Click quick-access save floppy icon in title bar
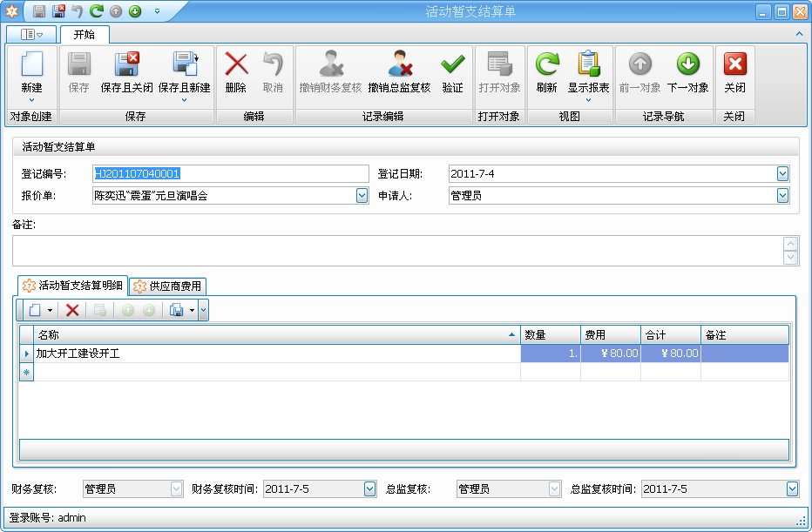 (39, 10)
